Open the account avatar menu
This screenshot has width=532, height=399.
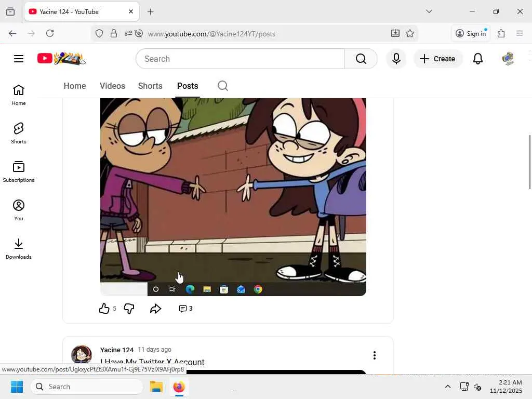508,59
